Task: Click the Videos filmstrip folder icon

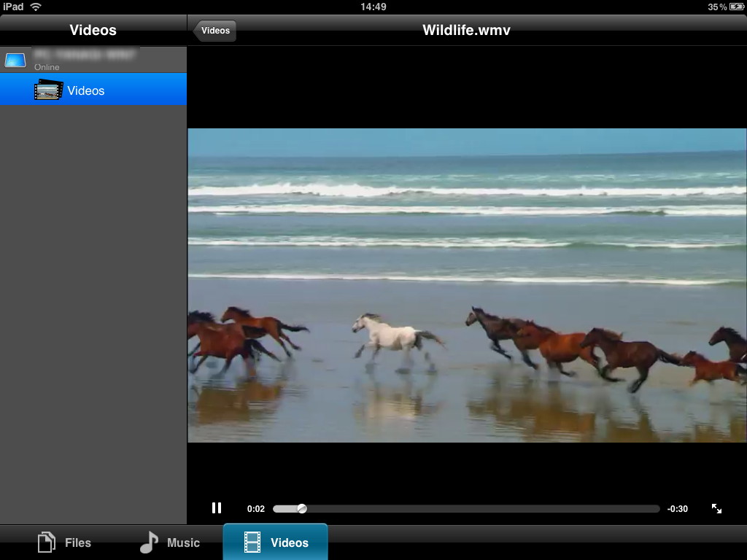Action: coord(49,90)
